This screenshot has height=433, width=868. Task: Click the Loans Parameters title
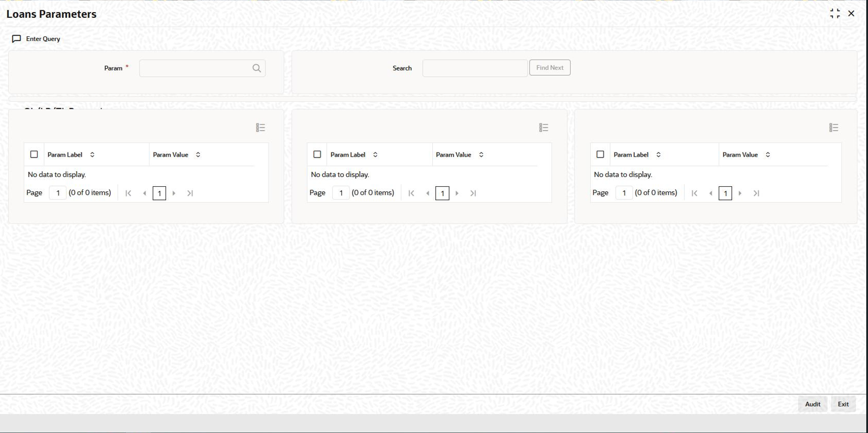pos(52,14)
